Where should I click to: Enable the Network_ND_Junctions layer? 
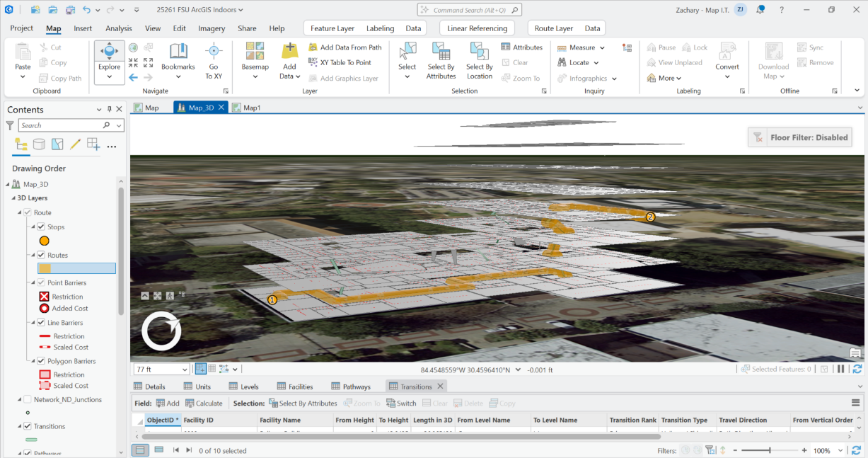coord(27,399)
